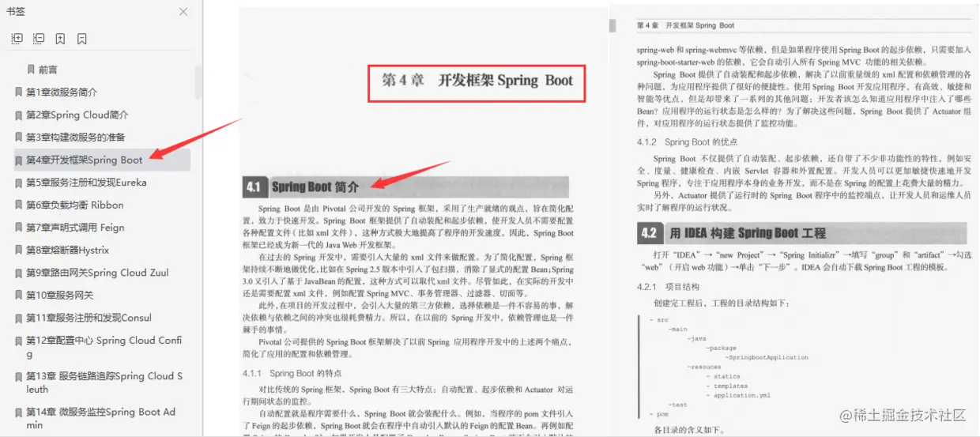
Task: Click the text 创建完工程后，工程的目录结构如下
Action: [x=722, y=303]
